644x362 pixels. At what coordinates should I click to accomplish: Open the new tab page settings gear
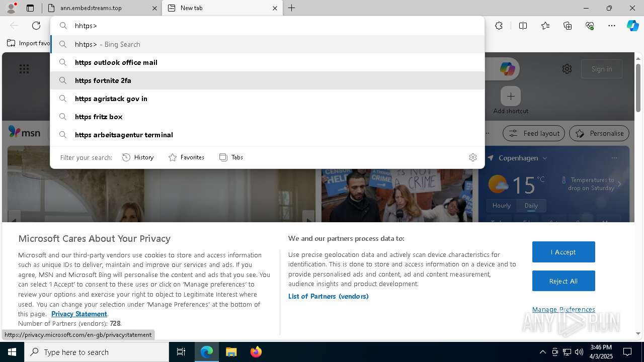point(567,69)
